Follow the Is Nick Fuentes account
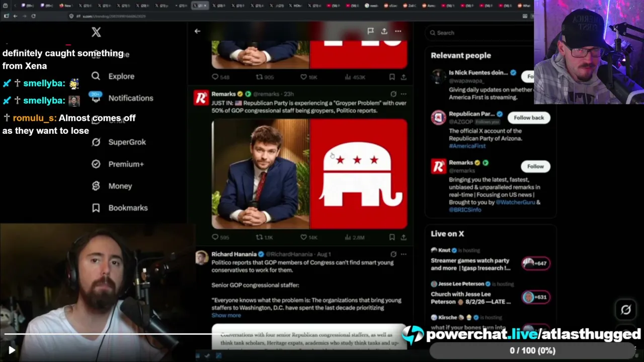This screenshot has height=362, width=644. pyautogui.click(x=528, y=76)
